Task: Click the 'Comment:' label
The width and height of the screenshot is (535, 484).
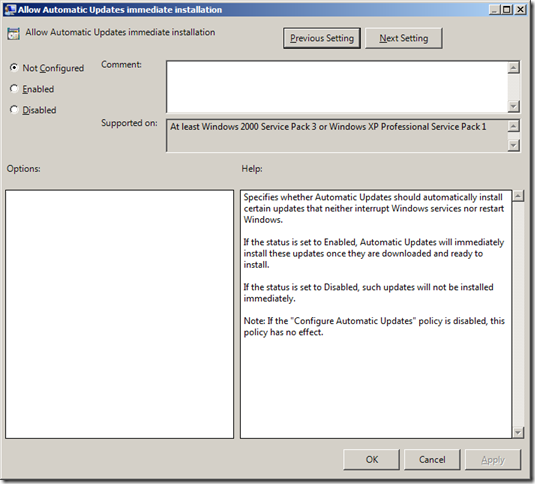Action: 121,64
